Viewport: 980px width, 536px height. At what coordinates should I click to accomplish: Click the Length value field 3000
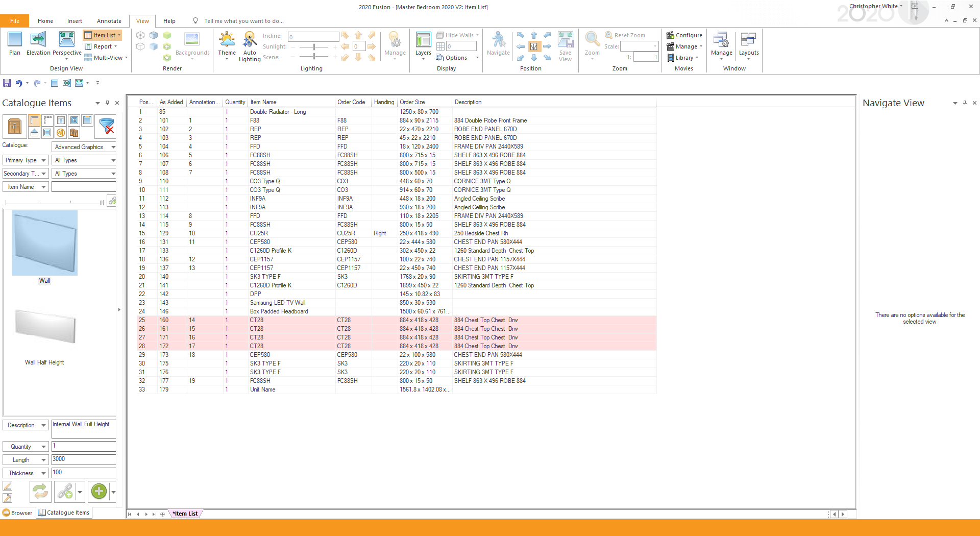pyautogui.click(x=84, y=459)
